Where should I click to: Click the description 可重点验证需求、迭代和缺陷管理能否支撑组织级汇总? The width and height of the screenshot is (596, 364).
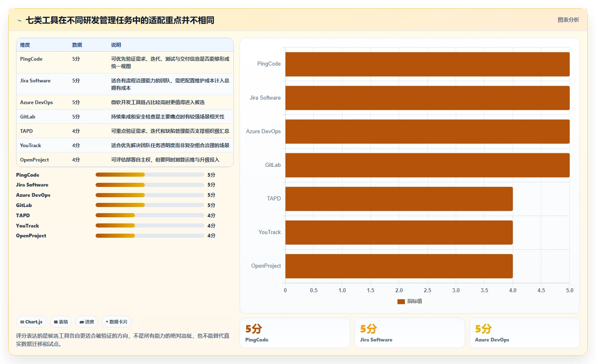tap(170, 131)
